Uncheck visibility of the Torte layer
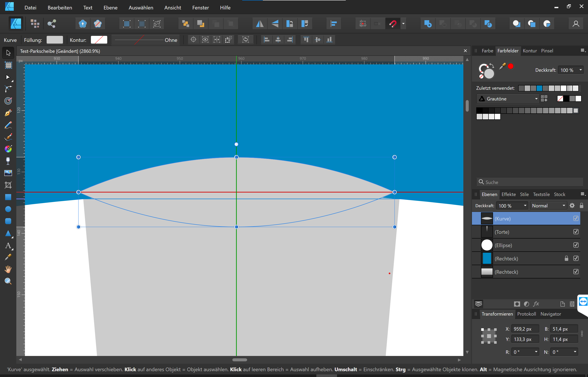 pos(576,232)
